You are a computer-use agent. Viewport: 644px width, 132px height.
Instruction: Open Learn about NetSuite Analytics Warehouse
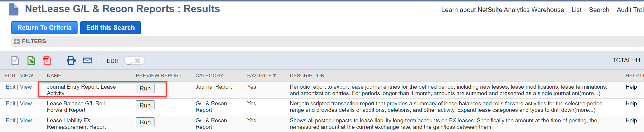click(502, 10)
